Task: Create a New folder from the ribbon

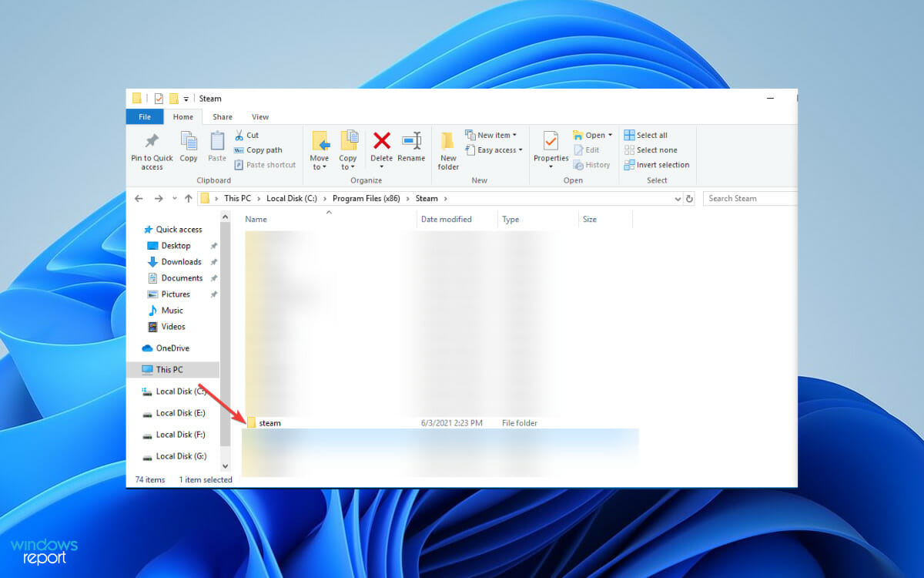Action: pos(448,150)
